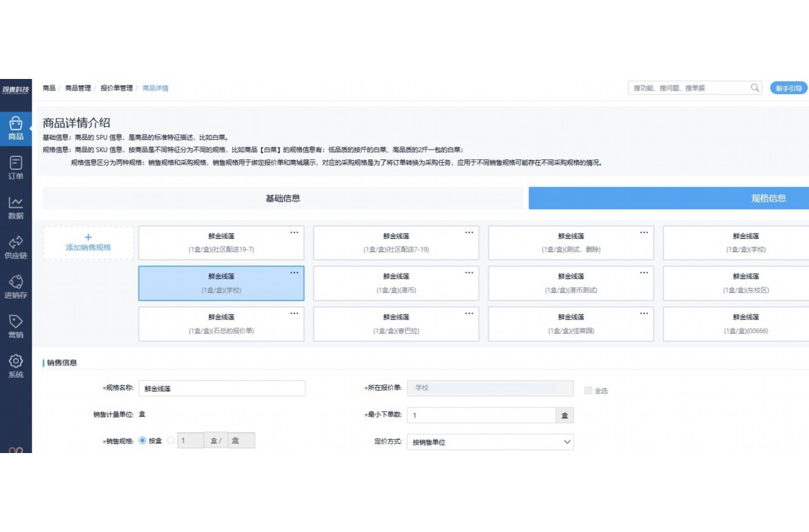Select the 石总的报价单 spec card
The image size is (809, 532).
click(222, 324)
